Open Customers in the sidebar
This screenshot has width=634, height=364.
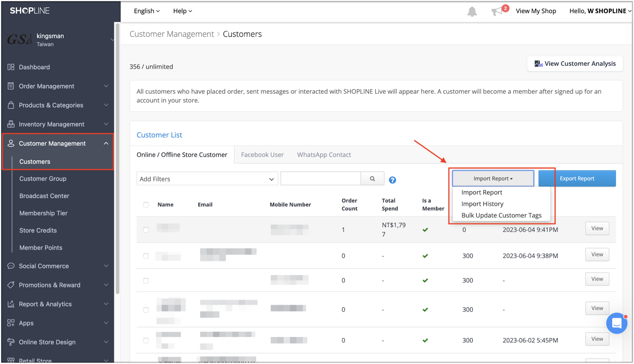(x=35, y=162)
